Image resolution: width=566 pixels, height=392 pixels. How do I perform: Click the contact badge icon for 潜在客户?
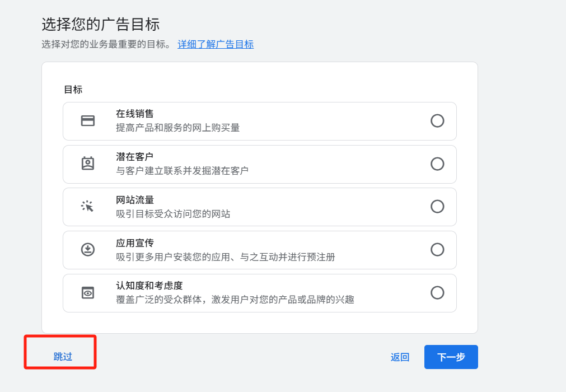88,163
